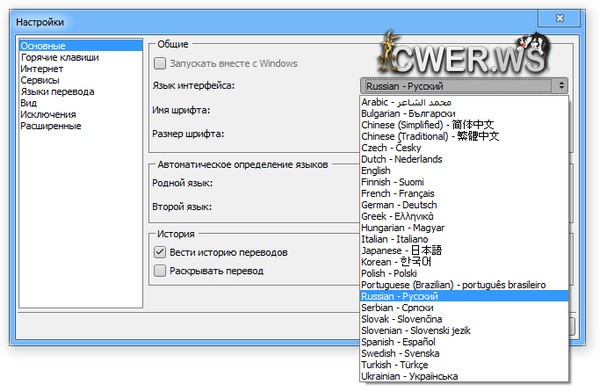Select French - Français option
The image size is (600, 392).
point(464,194)
